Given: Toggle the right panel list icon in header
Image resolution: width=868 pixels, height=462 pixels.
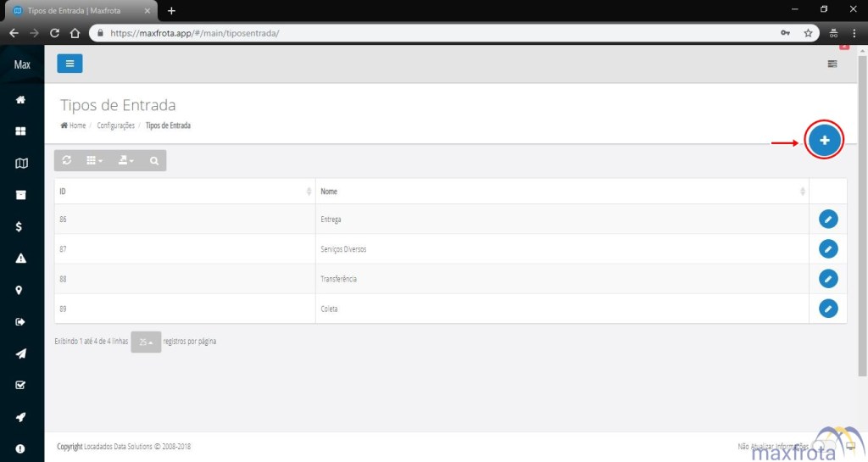Looking at the screenshot, I should (832, 64).
